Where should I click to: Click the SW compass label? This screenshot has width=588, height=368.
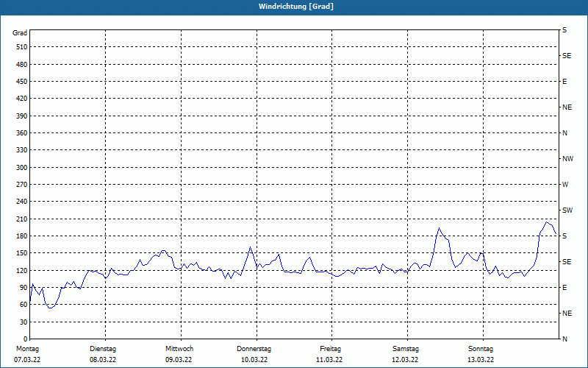tap(567, 210)
